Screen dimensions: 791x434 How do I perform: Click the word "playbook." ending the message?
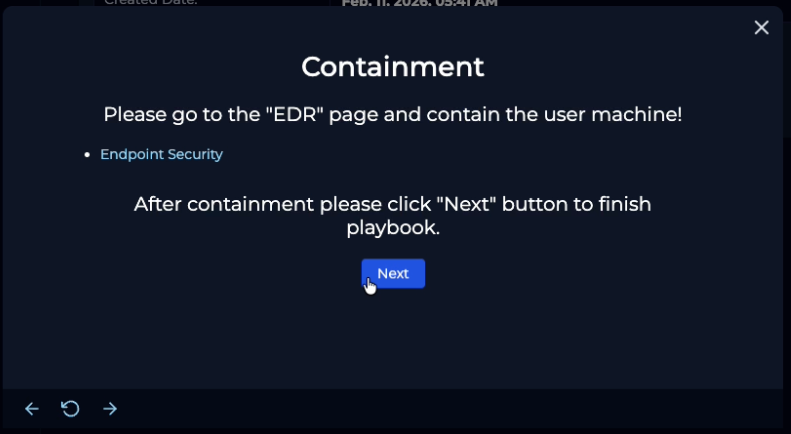tap(393, 228)
